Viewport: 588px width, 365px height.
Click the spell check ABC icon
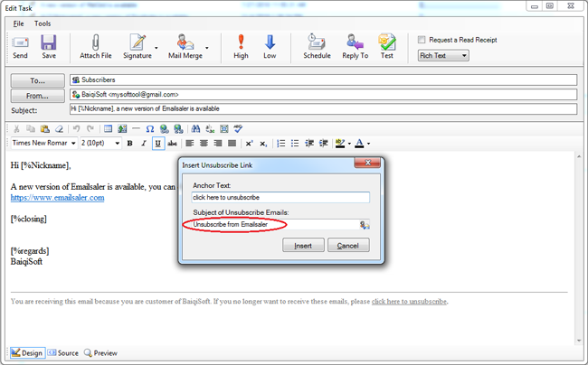pyautogui.click(x=238, y=129)
